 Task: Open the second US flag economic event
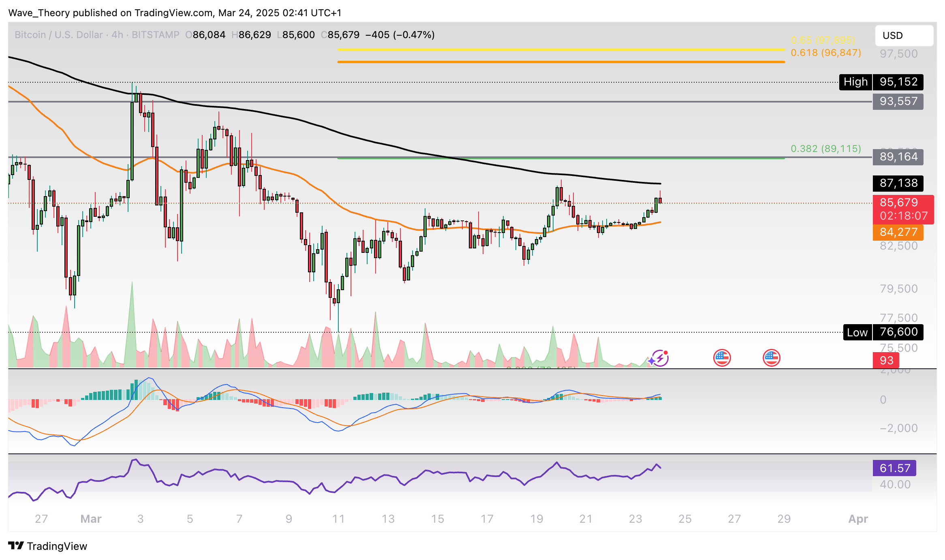click(771, 358)
